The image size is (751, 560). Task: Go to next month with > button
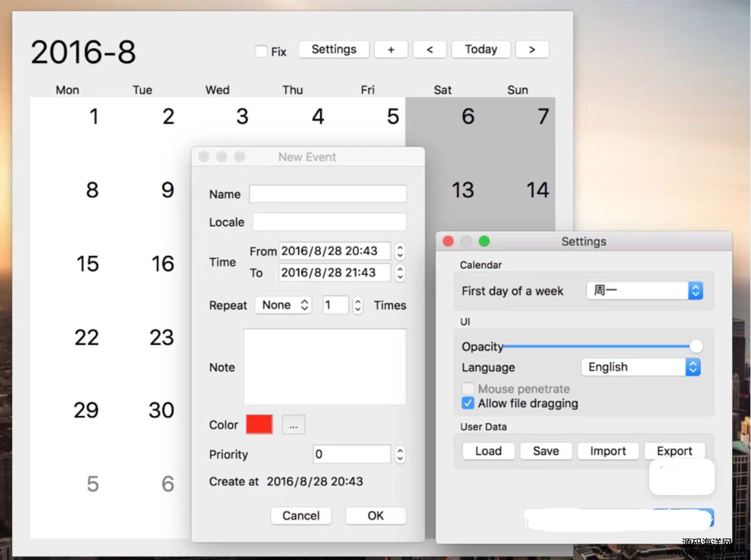532,50
